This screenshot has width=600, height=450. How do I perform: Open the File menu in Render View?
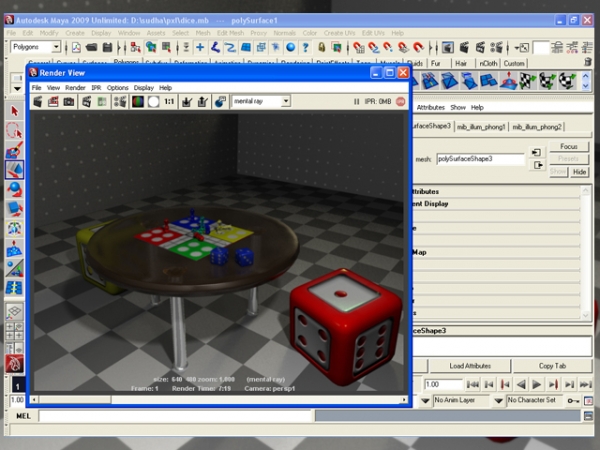[x=37, y=88]
